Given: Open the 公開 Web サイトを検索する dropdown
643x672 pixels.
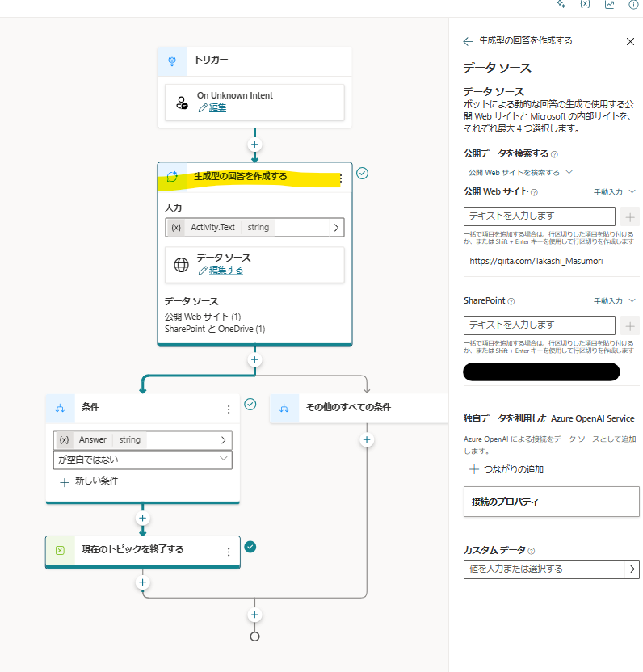Looking at the screenshot, I should (520, 172).
